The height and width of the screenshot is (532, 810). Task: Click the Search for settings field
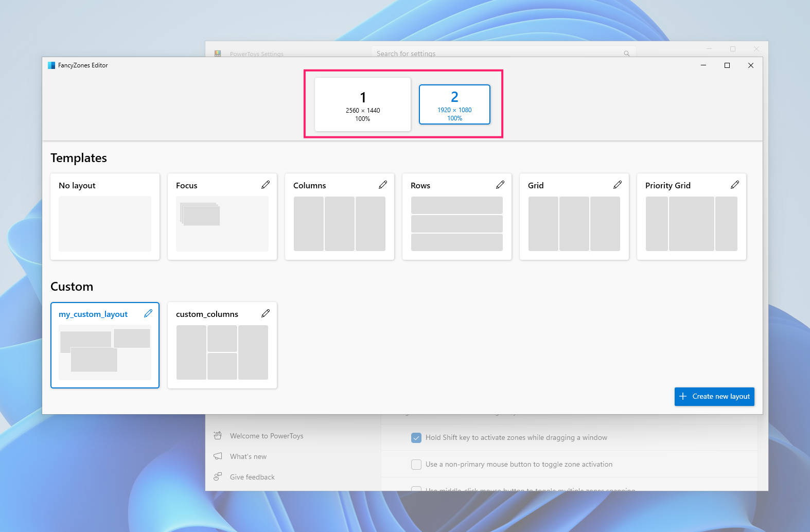[x=503, y=52]
